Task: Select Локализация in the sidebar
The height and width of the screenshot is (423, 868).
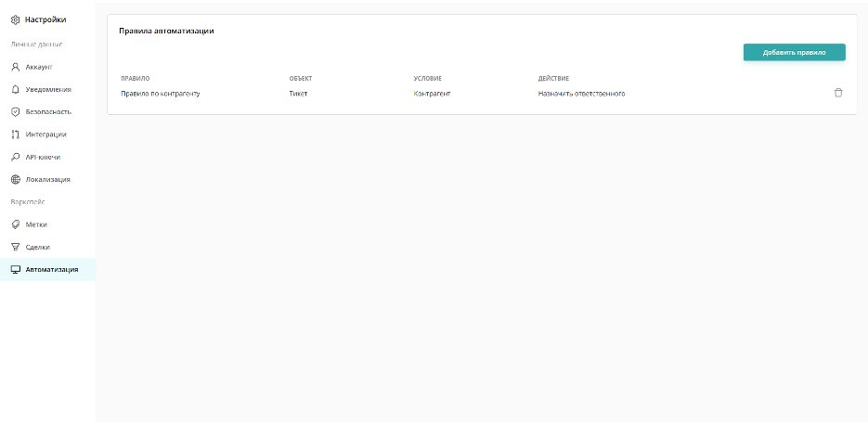Action: (x=47, y=180)
